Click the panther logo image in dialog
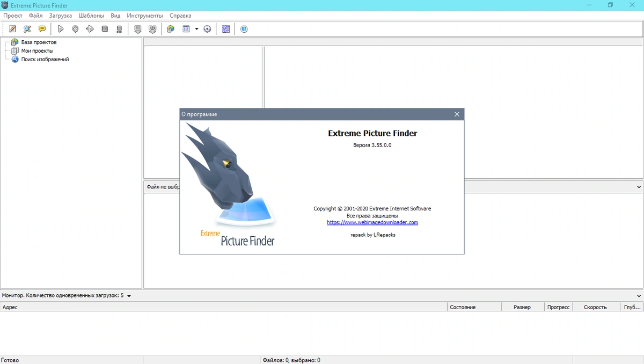This screenshot has width=644, height=364. tap(229, 184)
